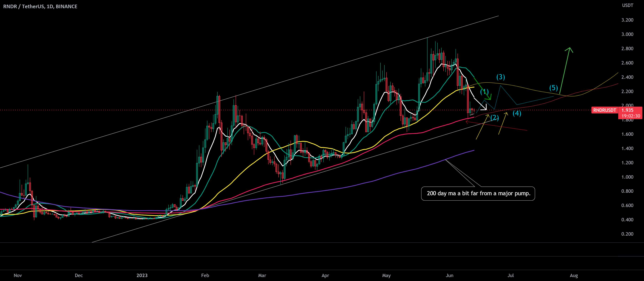Select the wave label (1)
Screen dimensions: 644x281
[485, 92]
